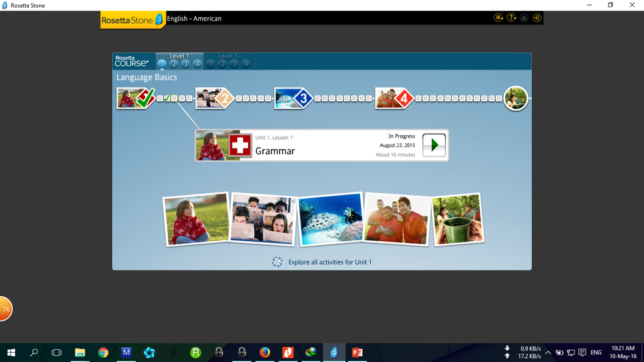Viewport: 644px width, 362px height.
Task: Select Unit 4 under Level 1
Action: 198,64
